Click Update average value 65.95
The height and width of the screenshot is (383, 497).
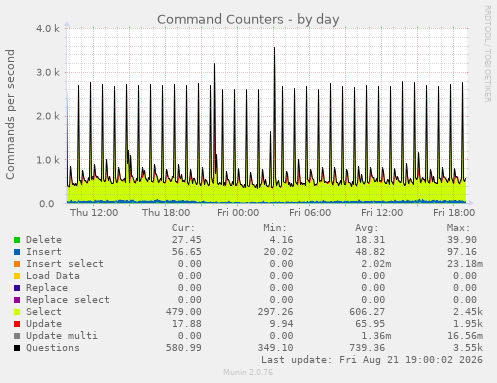(x=370, y=324)
